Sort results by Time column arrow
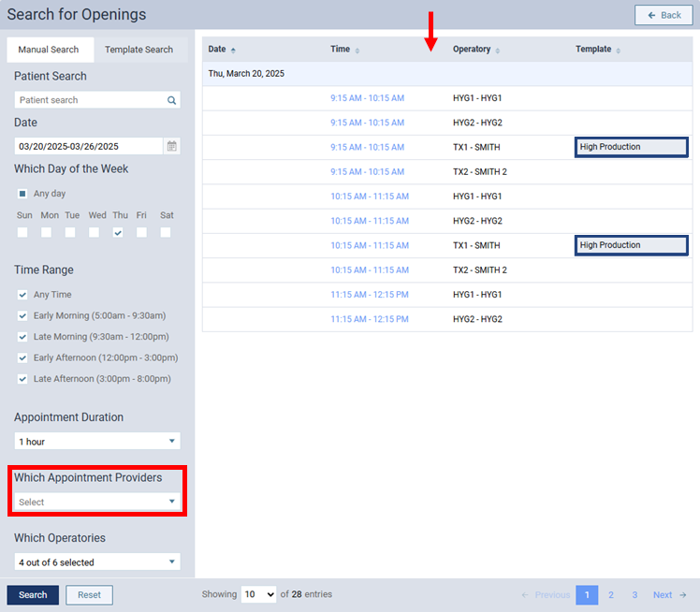Screen dimensions: 700x612 (357, 50)
